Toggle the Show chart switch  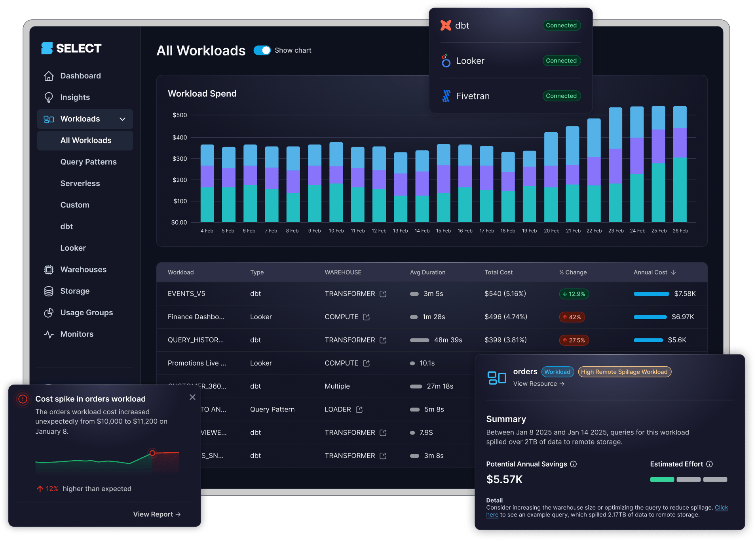tap(262, 50)
